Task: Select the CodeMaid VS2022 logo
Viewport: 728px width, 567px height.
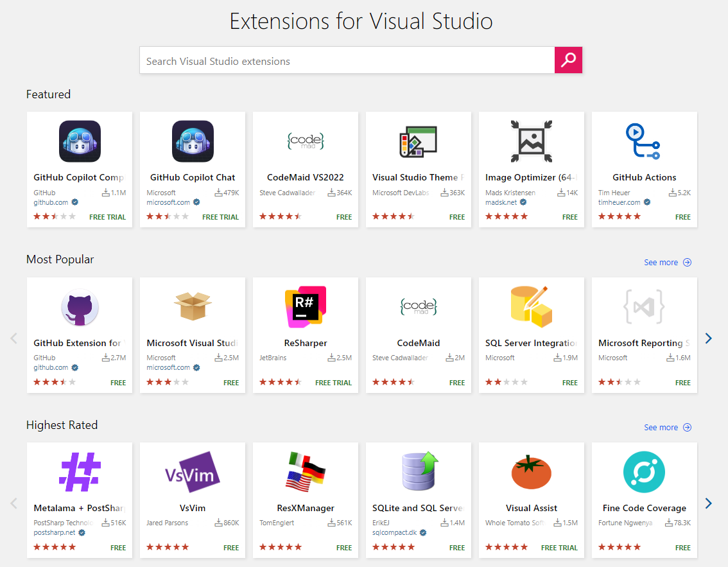Action: point(305,141)
